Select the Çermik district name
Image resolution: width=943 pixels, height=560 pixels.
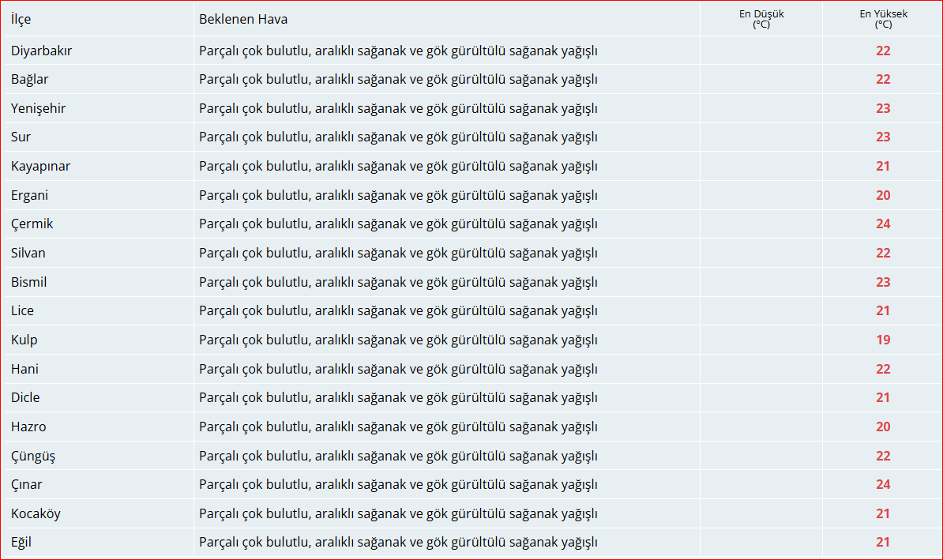(32, 224)
